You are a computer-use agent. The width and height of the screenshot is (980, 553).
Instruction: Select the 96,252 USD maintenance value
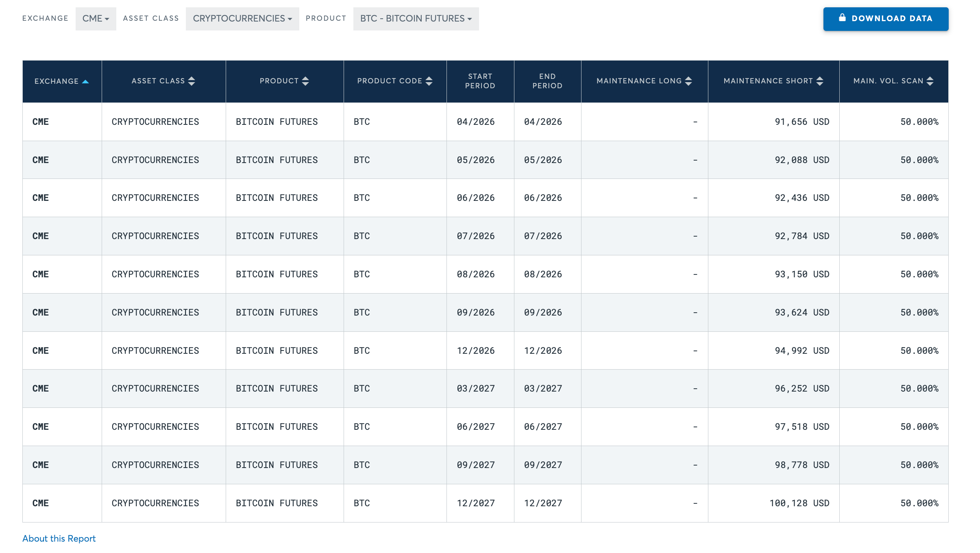pyautogui.click(x=802, y=388)
